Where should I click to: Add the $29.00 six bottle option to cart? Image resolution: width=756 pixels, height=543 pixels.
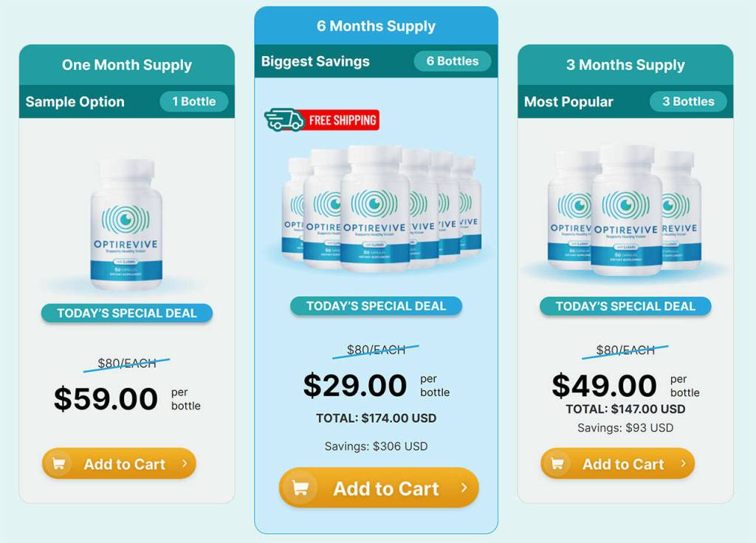click(x=379, y=488)
